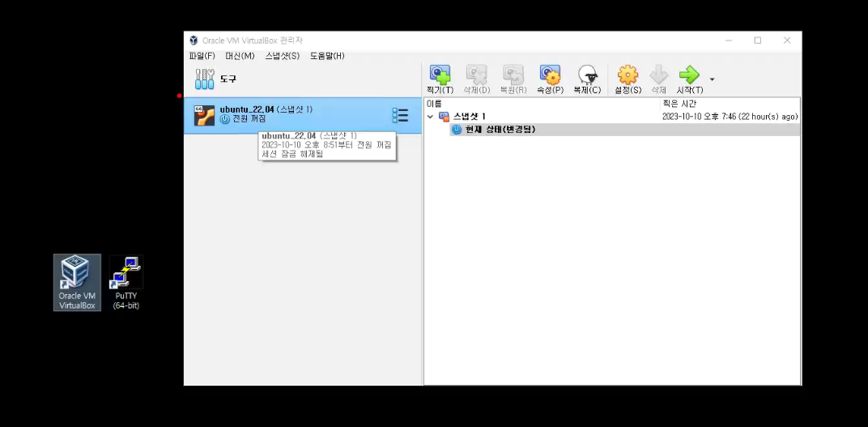Open the 도움말(H) Help menu
Viewport: 868px width, 427px height.
[327, 56]
